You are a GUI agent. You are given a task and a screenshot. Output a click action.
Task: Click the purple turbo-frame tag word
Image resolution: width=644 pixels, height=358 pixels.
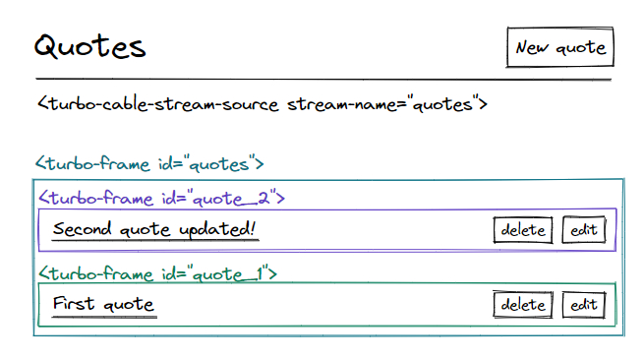point(101,198)
